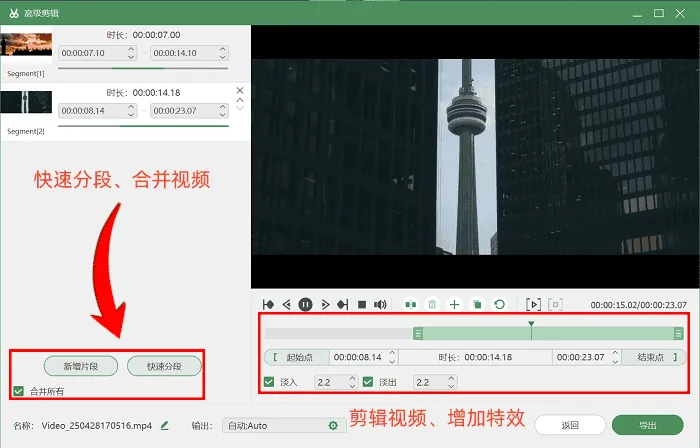
Task: Increase Segment[1] end time 00:00:14.10
Action: tap(222, 49)
